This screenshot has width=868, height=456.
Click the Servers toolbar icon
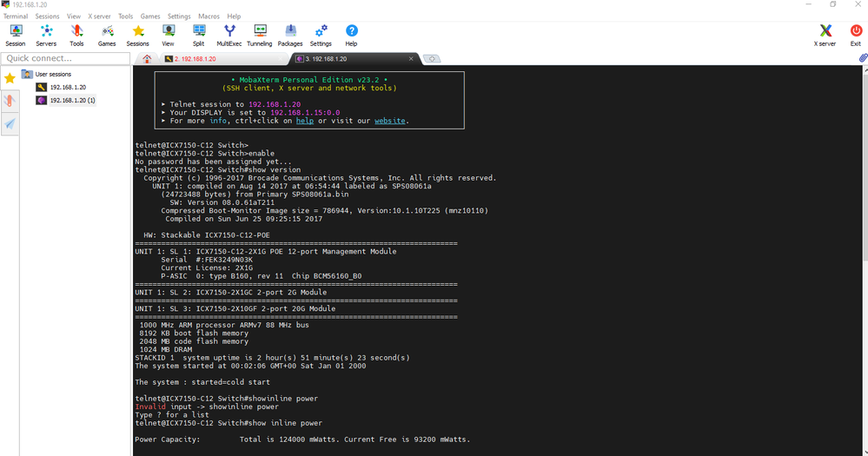[46, 35]
